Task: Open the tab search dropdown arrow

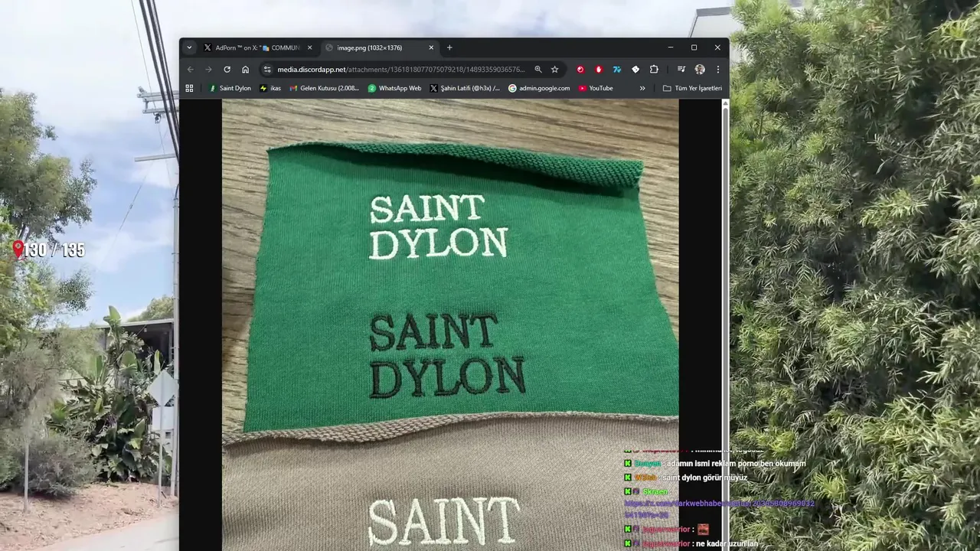Action: click(189, 47)
